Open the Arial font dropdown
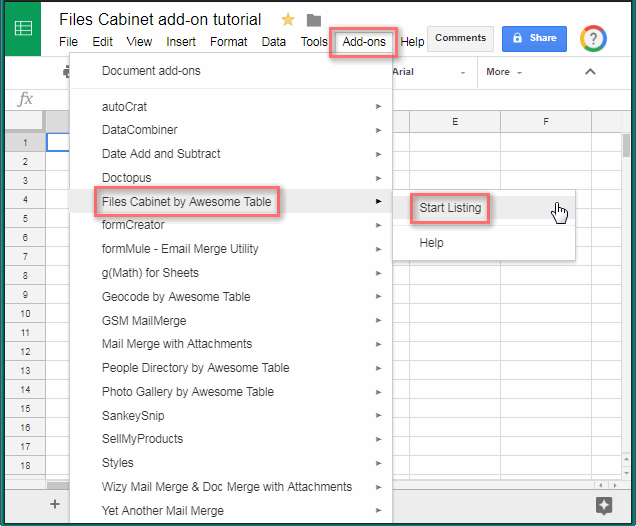Screen dimensions: 636x526 tap(428, 72)
